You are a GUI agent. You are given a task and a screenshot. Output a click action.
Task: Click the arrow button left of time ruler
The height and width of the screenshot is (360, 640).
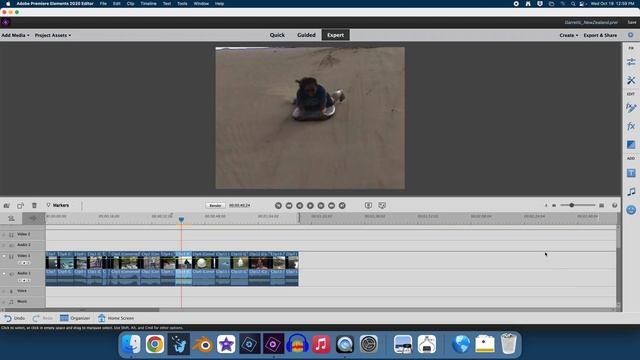[33, 218]
